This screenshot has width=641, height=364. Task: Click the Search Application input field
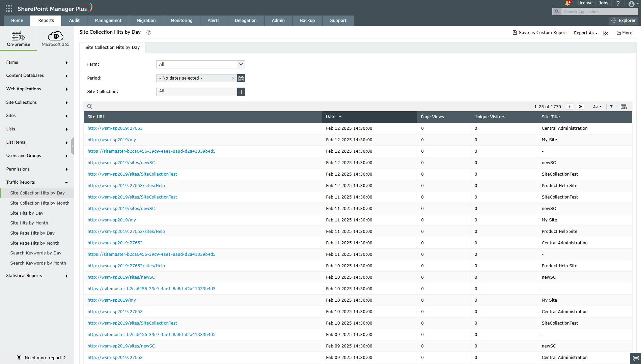click(600, 12)
